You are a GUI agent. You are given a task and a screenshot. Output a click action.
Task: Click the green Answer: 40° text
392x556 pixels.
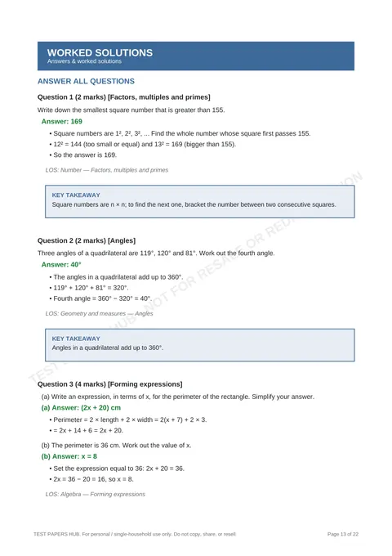pyautogui.click(x=61, y=265)
